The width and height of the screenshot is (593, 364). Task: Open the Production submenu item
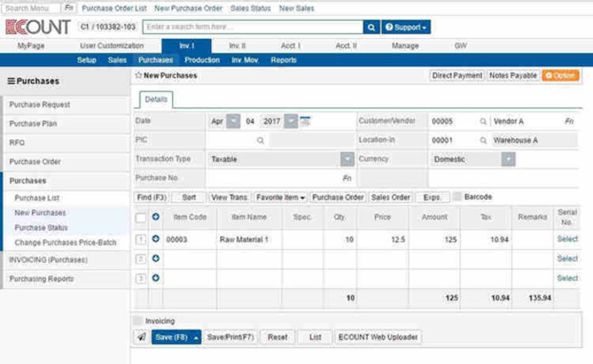click(x=202, y=60)
